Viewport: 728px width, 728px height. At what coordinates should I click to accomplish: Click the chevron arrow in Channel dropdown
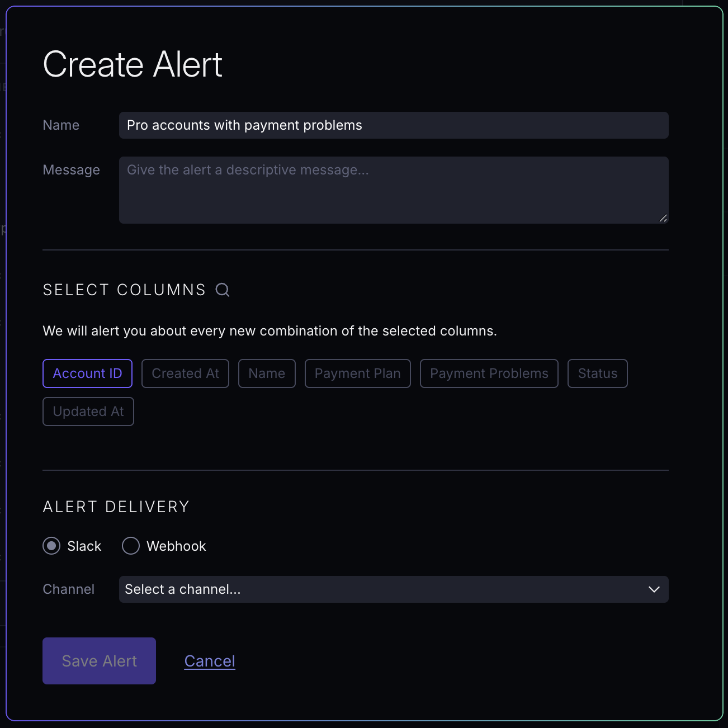click(x=654, y=589)
